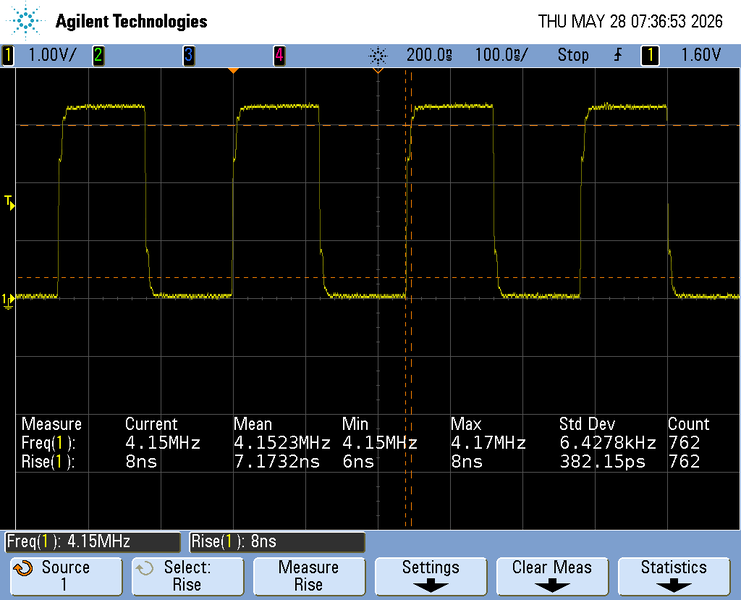
Task: Click the Count column header
Action: 689,424
